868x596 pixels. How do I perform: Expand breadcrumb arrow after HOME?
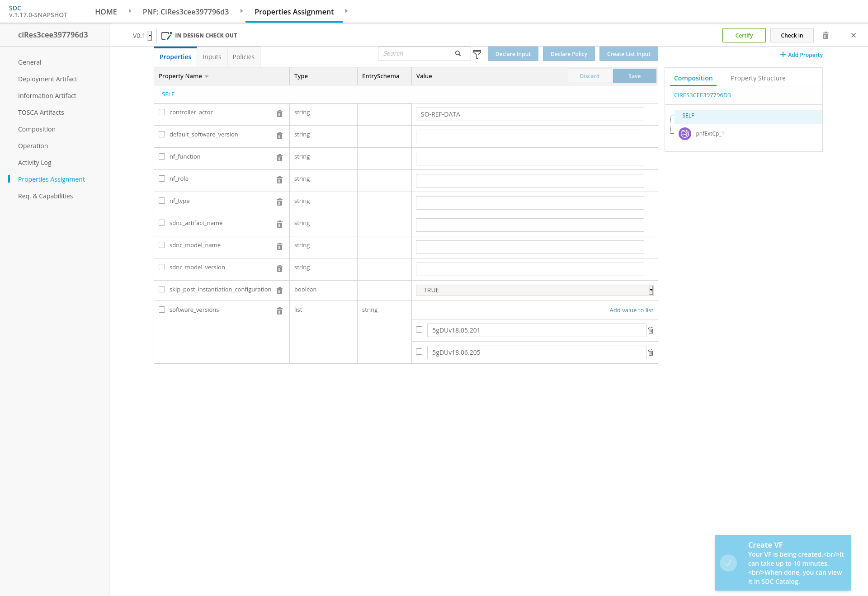tap(130, 11)
